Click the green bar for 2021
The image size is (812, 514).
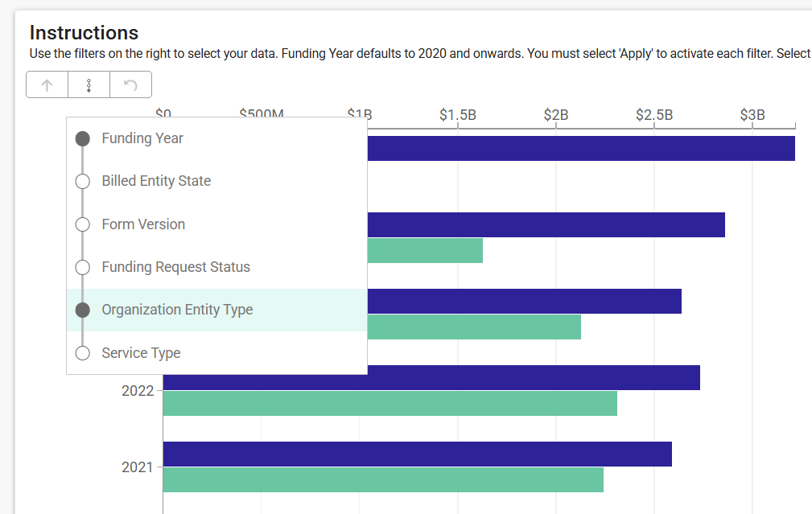click(383, 479)
